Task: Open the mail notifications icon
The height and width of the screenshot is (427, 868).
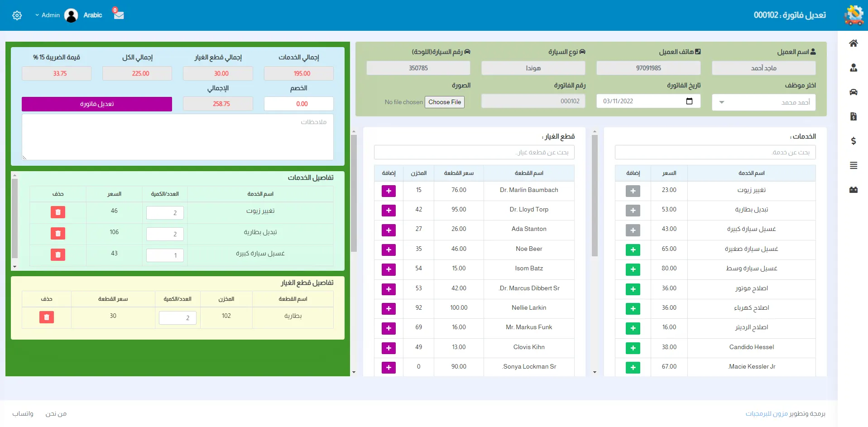Action: pyautogui.click(x=119, y=15)
